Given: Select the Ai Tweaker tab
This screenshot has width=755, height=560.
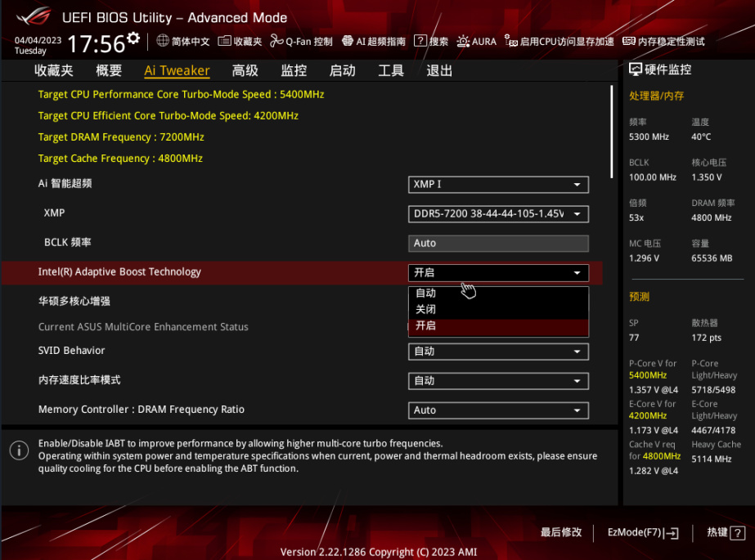Looking at the screenshot, I should coord(177,71).
